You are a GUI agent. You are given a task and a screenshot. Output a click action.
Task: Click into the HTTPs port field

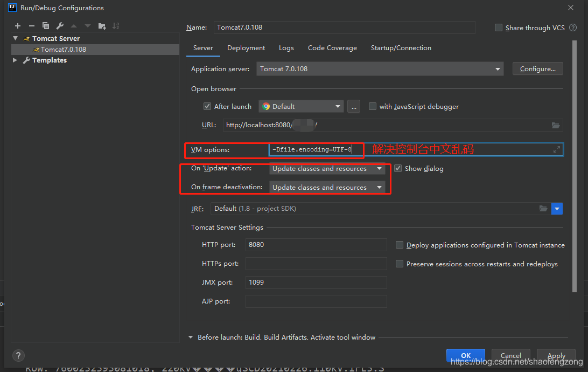tap(316, 264)
